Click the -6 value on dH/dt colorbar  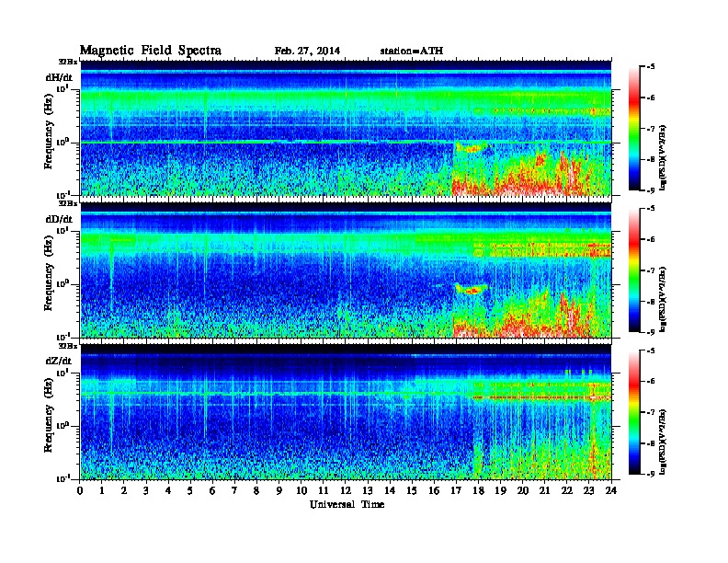point(651,98)
